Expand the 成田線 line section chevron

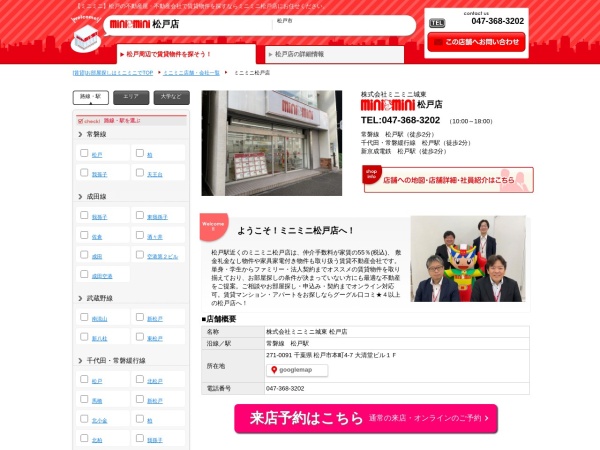pos(80,197)
